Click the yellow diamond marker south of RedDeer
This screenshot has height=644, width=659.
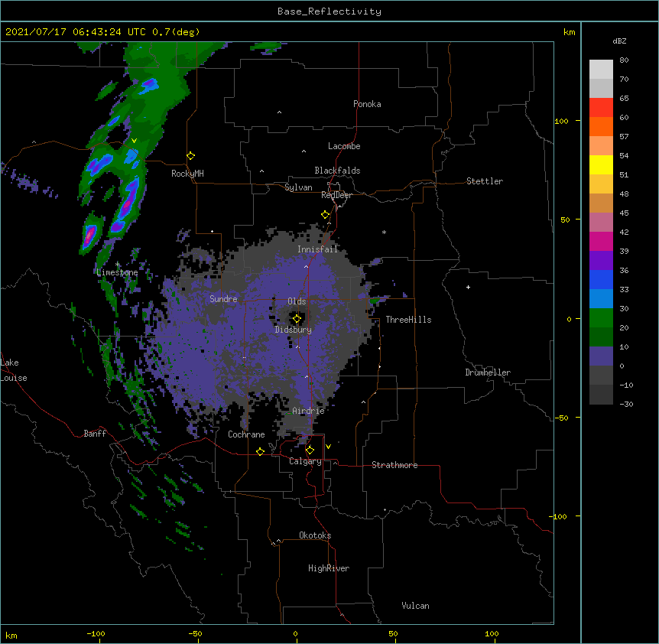(x=326, y=215)
